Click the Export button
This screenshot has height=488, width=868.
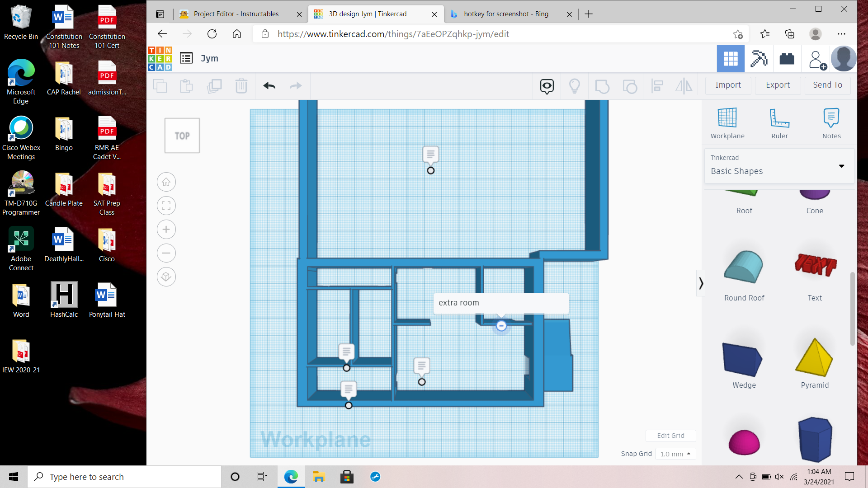[x=778, y=85]
